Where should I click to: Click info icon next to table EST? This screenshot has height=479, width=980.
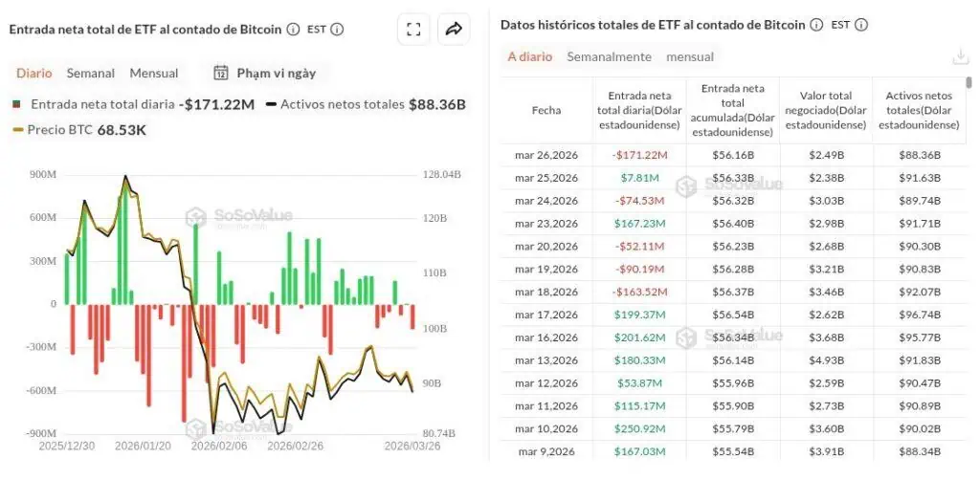pyautogui.click(x=860, y=25)
